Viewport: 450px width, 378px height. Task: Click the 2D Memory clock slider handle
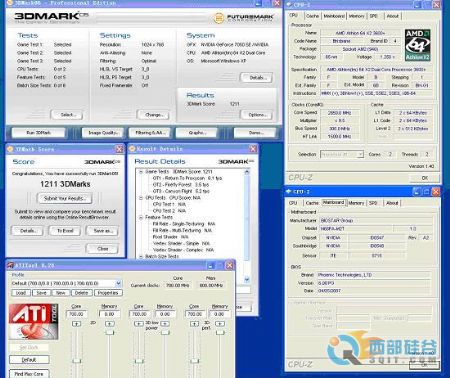pyautogui.click(x=110, y=332)
